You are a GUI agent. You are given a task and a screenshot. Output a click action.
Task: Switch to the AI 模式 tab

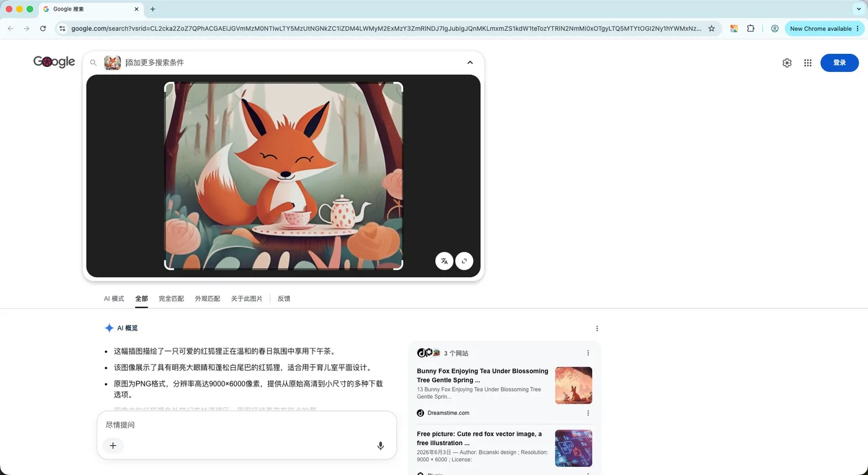coord(114,298)
